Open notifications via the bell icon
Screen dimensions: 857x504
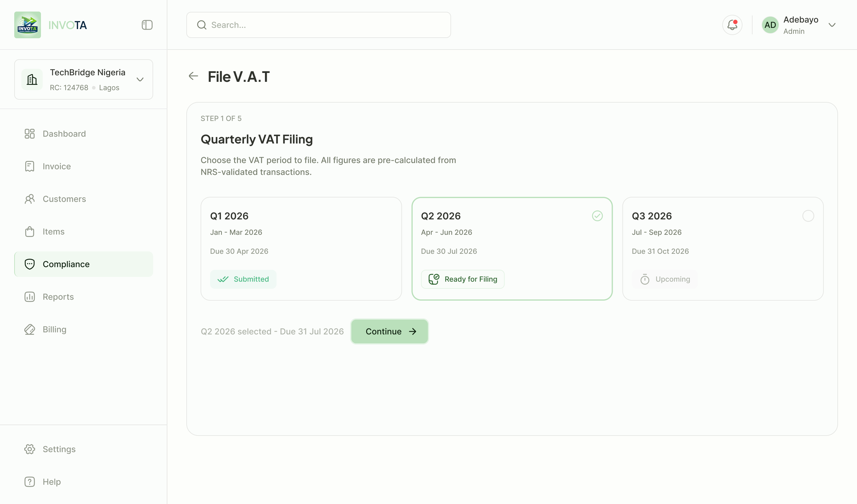pyautogui.click(x=732, y=25)
